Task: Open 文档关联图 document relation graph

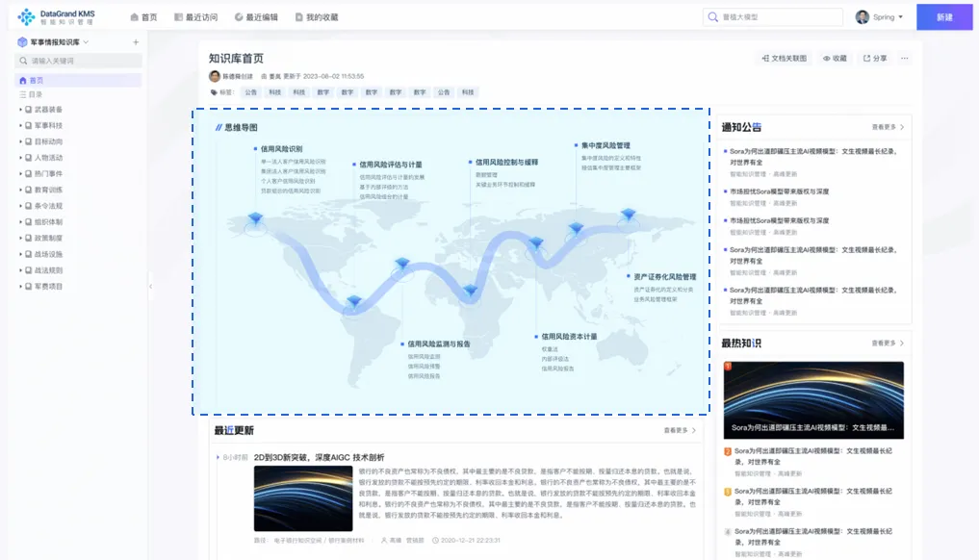Action: click(x=784, y=59)
